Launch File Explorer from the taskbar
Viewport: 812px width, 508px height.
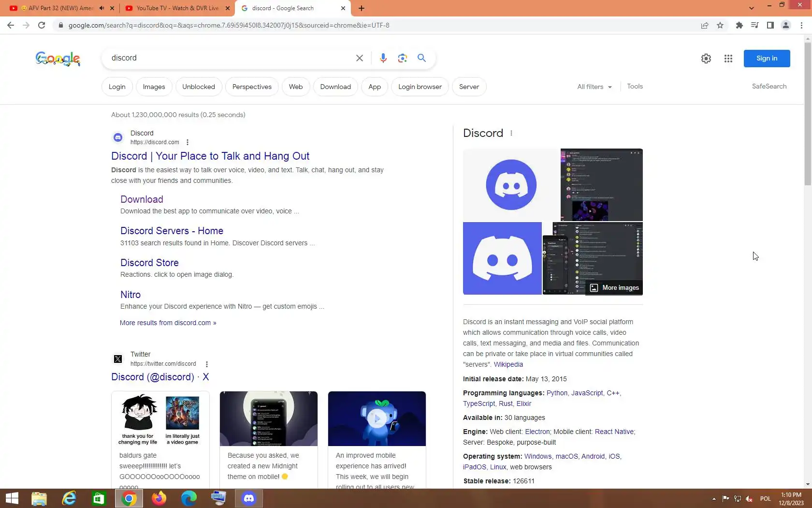39,498
